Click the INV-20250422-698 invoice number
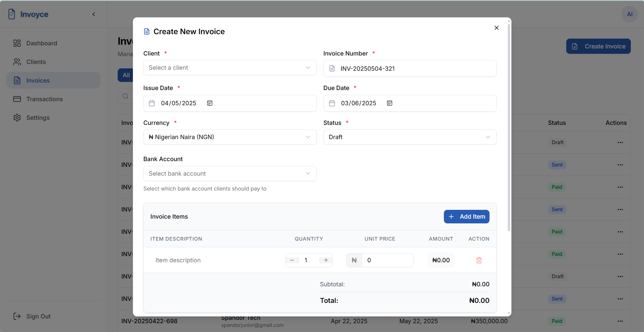 coord(149,321)
